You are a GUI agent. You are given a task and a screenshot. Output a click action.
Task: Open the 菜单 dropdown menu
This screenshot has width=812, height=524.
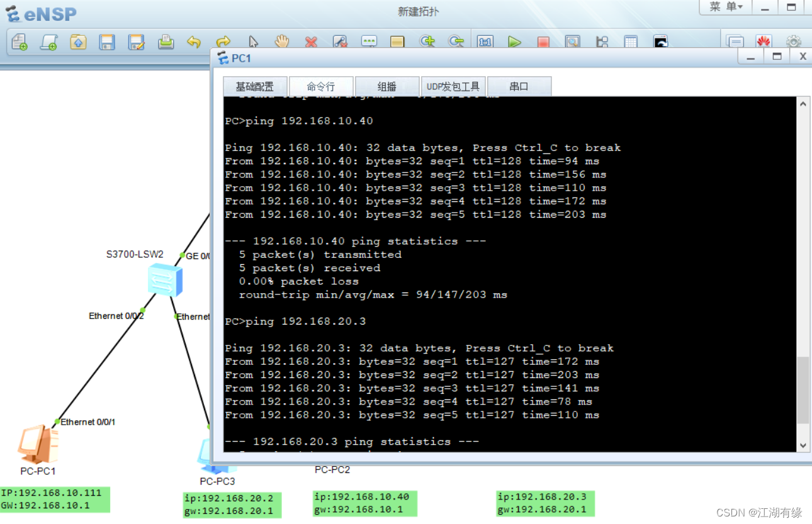coord(726,7)
